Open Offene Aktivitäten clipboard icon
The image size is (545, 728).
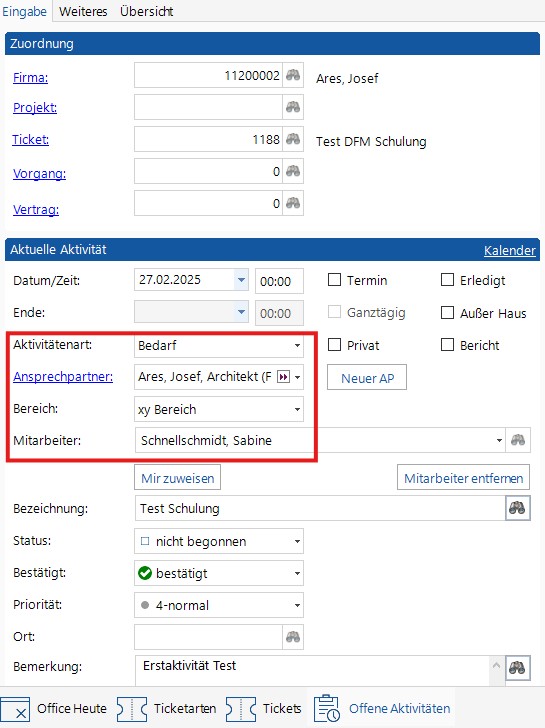coord(327,708)
